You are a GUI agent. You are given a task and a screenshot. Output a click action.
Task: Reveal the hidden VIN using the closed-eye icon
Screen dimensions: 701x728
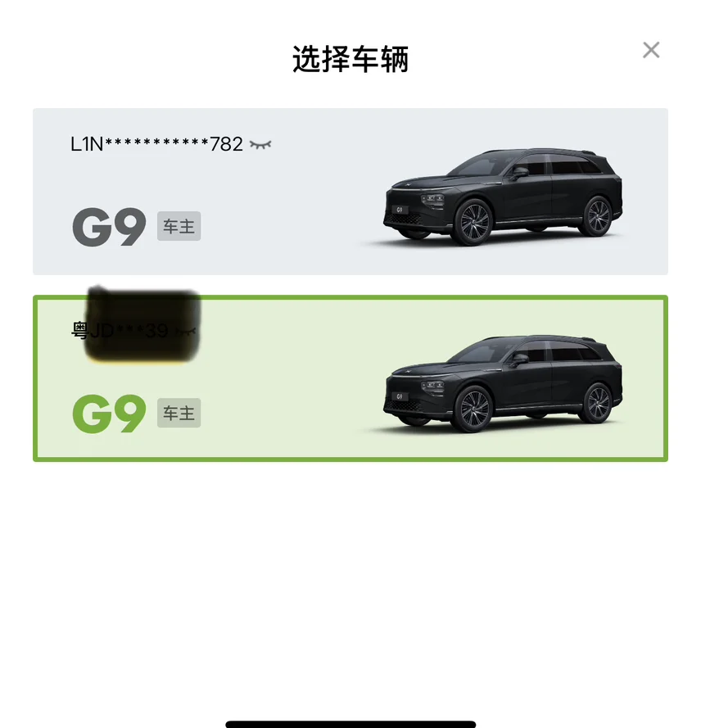point(260,145)
